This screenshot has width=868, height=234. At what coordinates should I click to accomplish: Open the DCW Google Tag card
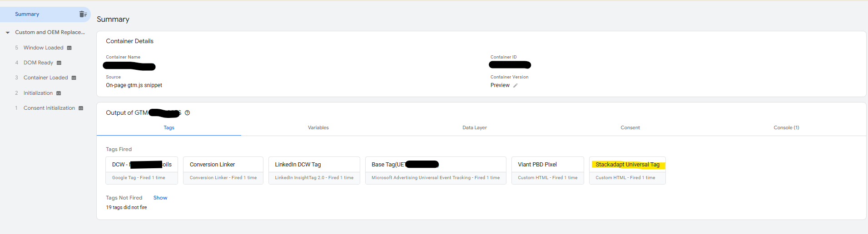pos(142,171)
